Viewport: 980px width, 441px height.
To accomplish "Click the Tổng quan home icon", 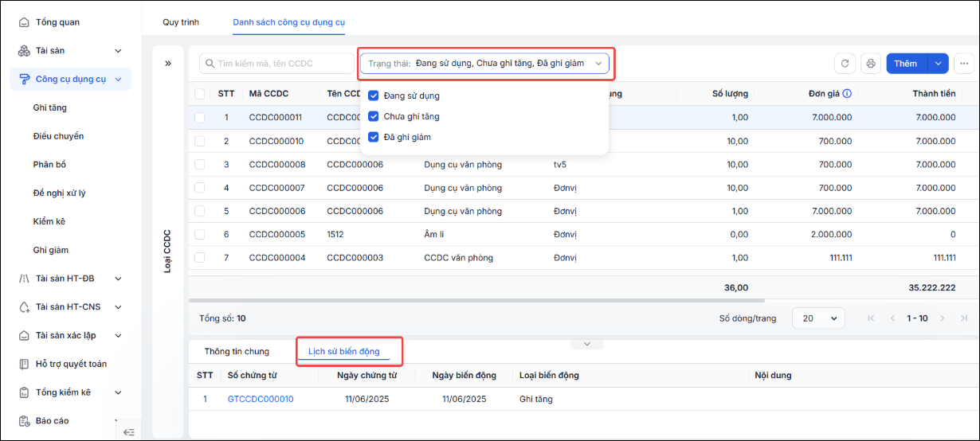I will pos(24,22).
